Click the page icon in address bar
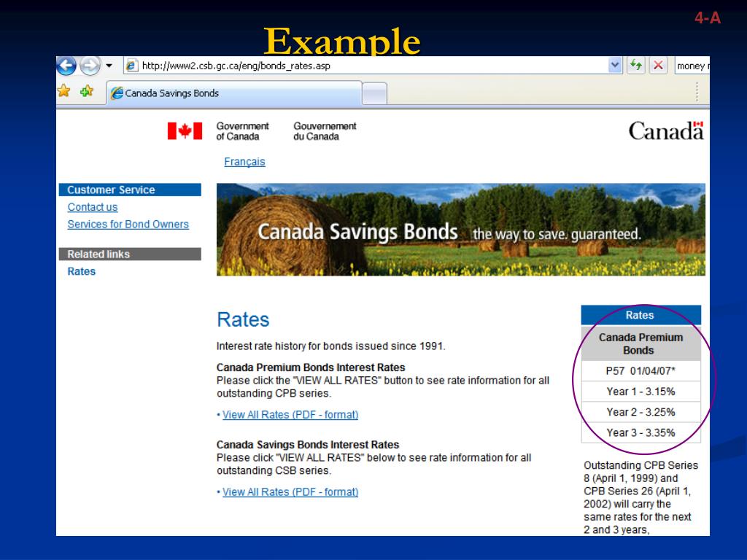Image resolution: width=747 pixels, height=560 pixels. tap(131, 66)
